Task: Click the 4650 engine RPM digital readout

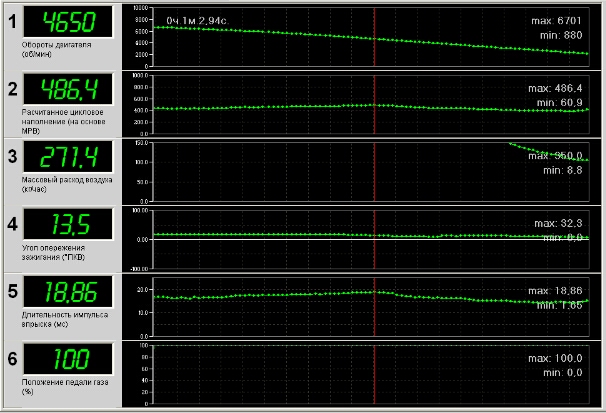Action: (68, 22)
